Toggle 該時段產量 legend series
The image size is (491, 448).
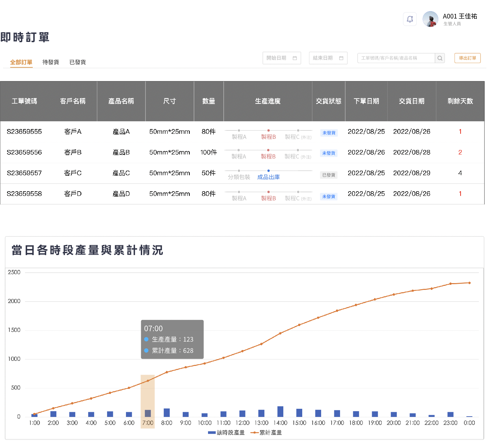tap(226, 432)
